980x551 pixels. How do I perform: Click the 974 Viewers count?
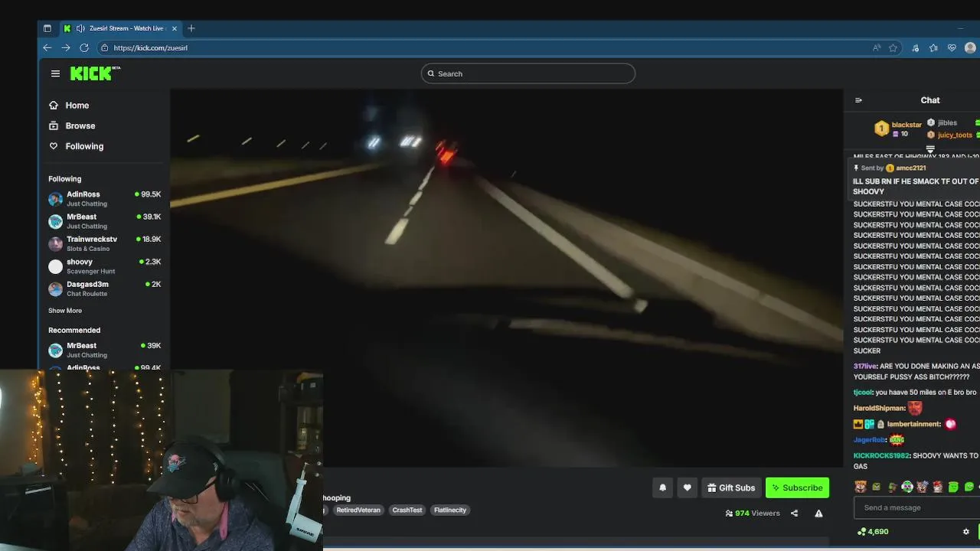pyautogui.click(x=753, y=514)
